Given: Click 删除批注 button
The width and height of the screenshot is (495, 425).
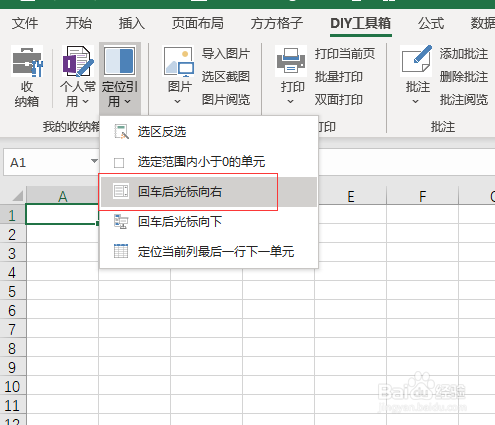Looking at the screenshot, I should click(464, 77).
